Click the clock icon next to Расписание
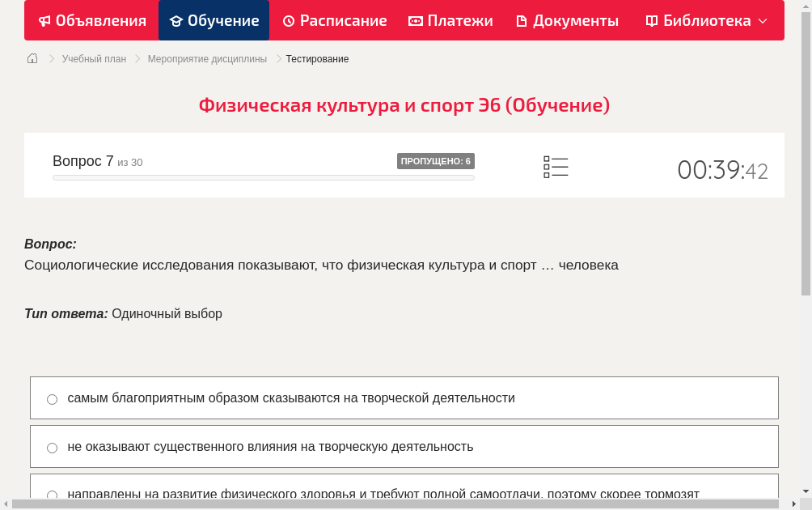Screen dimensions: 812x510 coord(289,20)
